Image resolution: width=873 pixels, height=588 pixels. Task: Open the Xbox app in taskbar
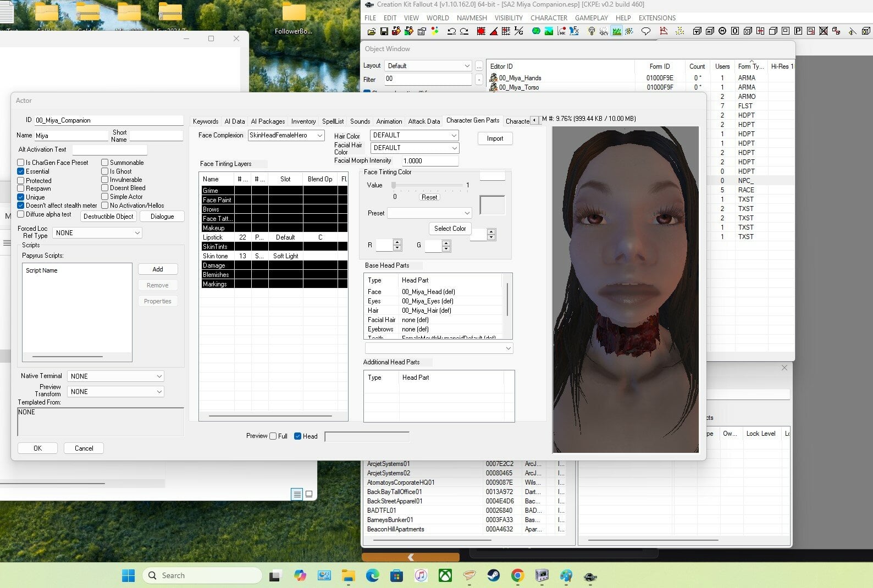445,575
